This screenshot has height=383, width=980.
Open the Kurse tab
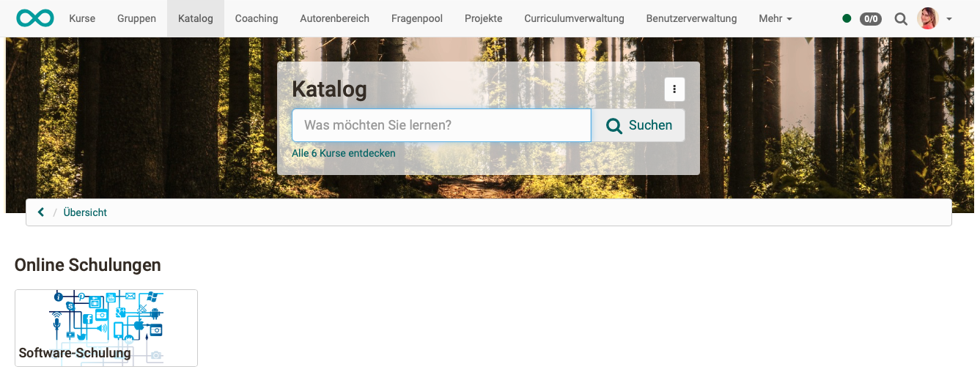coord(82,18)
